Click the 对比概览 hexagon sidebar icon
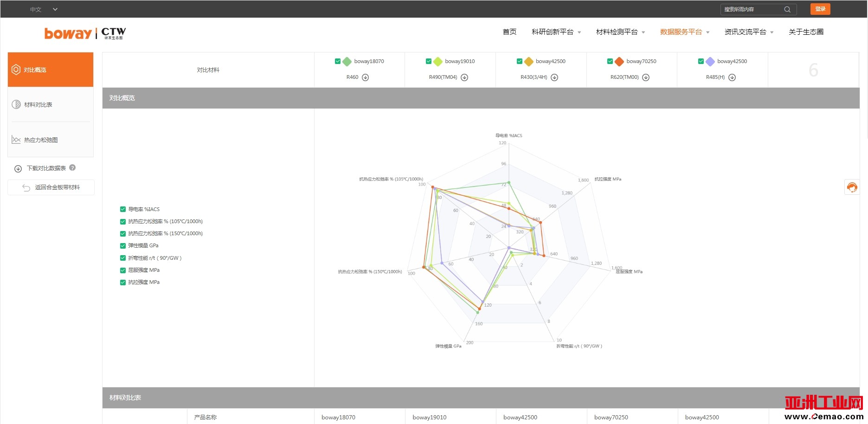Viewport: 868px width, 424px height. (x=16, y=70)
